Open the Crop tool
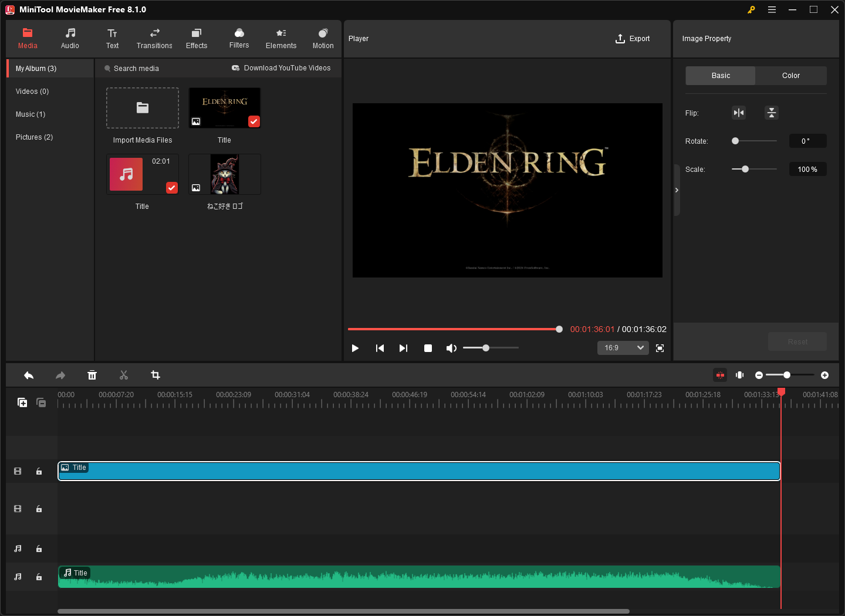 pos(156,375)
